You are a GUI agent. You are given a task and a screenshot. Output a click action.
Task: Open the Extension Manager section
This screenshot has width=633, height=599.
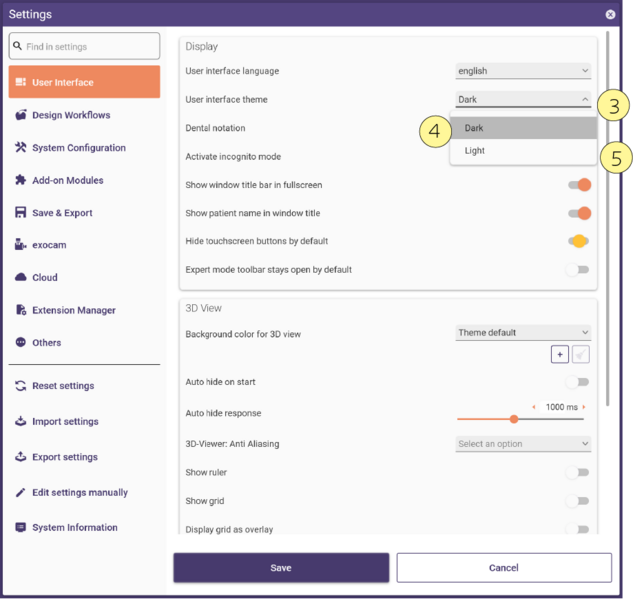coord(84,310)
